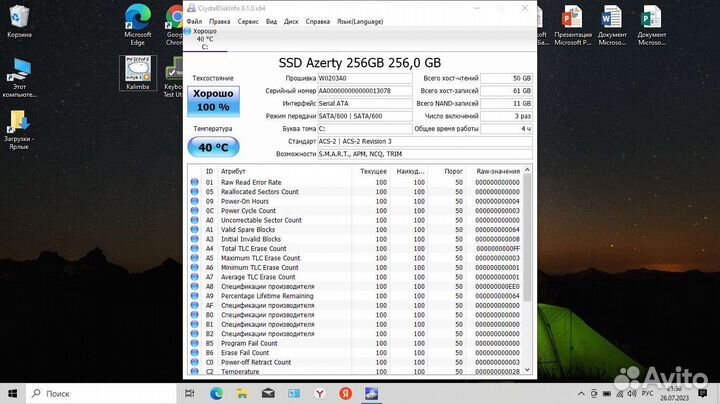Image resolution: width=720 pixels, height=404 pixels.
Task: Click the Режим передачи field SATA/600
Action: pyautogui.click(x=365, y=116)
